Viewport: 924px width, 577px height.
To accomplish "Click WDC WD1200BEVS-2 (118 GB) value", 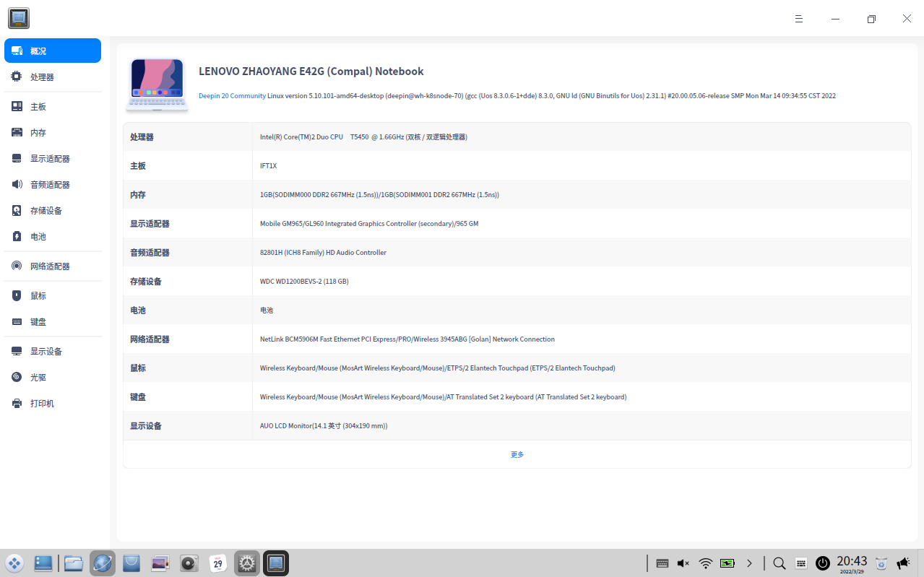I will [304, 281].
